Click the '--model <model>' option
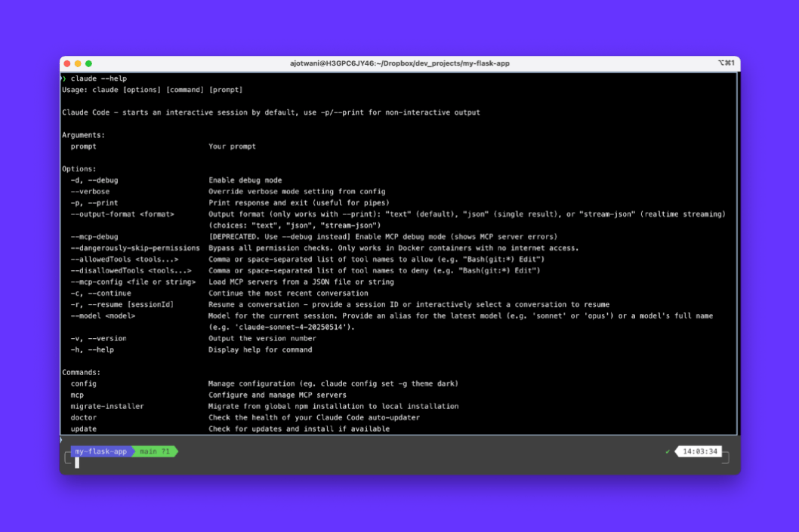 103,315
